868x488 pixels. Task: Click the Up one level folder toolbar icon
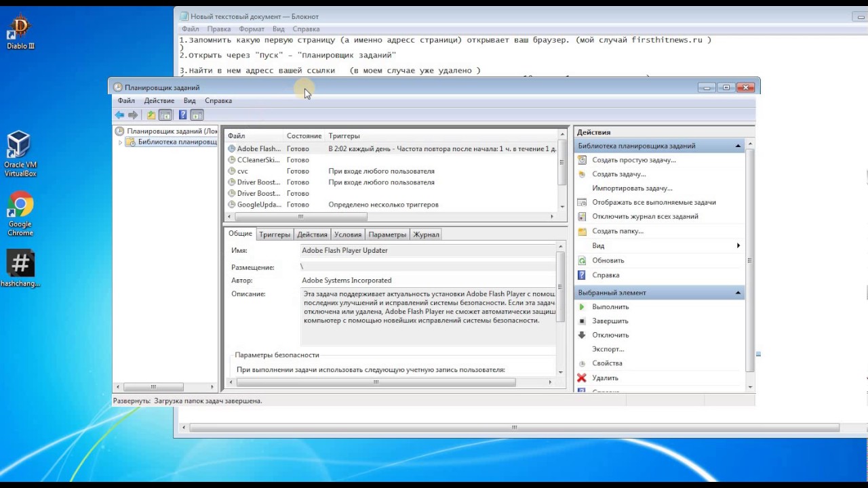pos(151,115)
